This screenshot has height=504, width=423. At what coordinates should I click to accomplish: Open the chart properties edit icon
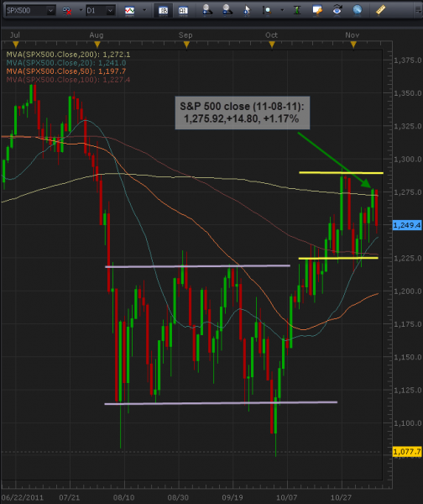317,10
